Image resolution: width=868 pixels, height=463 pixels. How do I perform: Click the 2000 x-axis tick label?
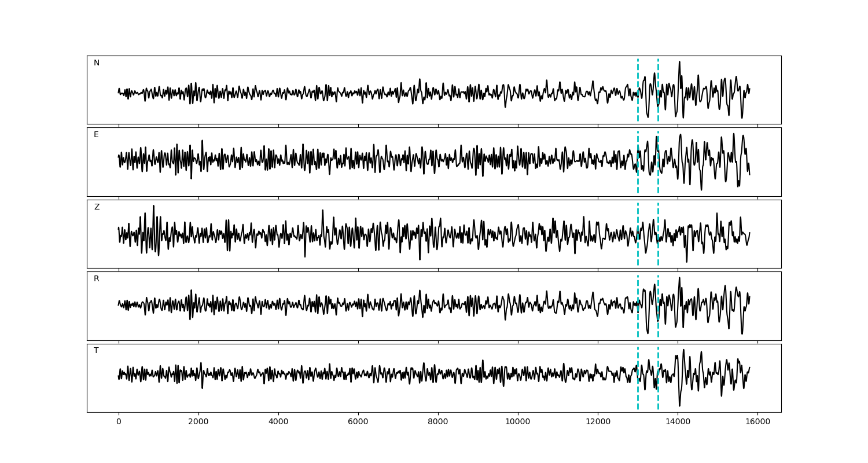click(198, 422)
